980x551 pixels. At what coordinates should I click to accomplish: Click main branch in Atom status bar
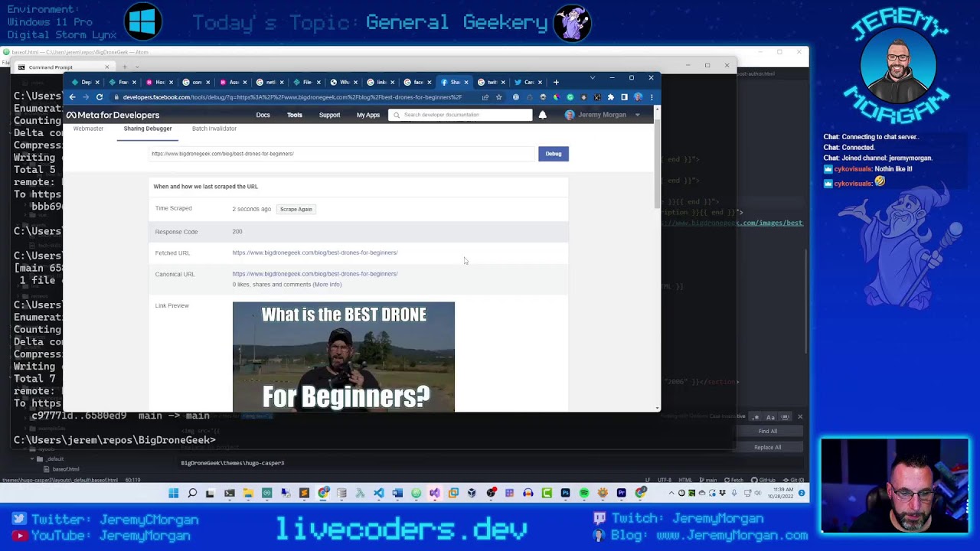pos(707,480)
